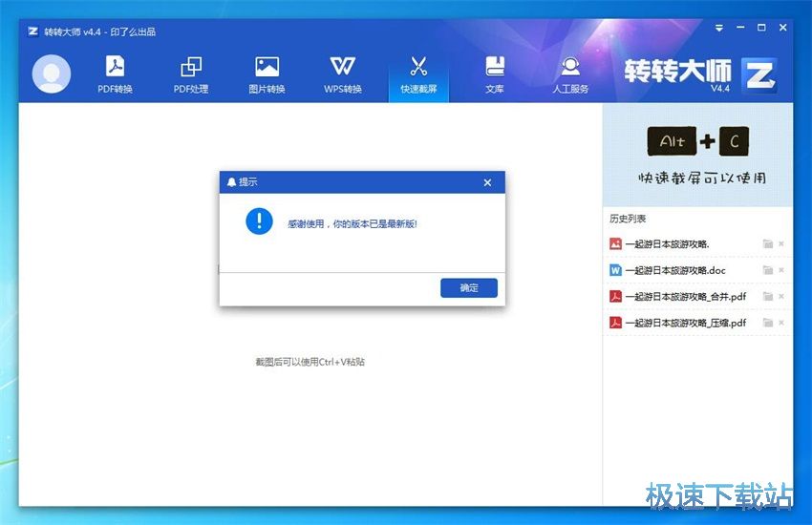The height and width of the screenshot is (525, 812).
Task: Close the 提示 dialog with X
Action: 487,182
